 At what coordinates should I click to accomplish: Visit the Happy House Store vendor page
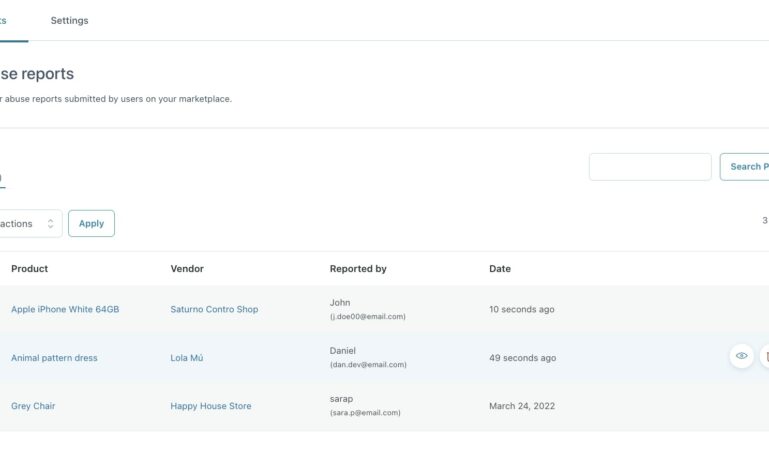click(x=211, y=406)
